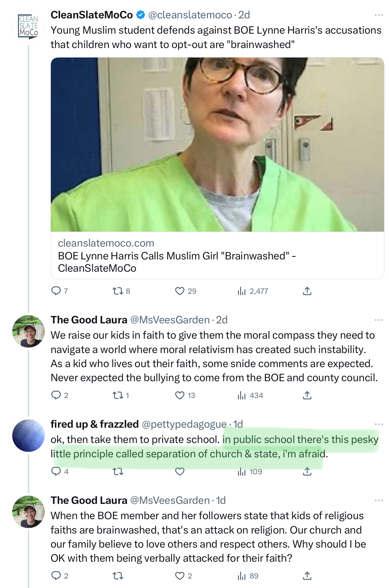This screenshot has width=389, height=588.
Task: Share the fired up & frazzled tweet
Action: pyautogui.click(x=307, y=471)
